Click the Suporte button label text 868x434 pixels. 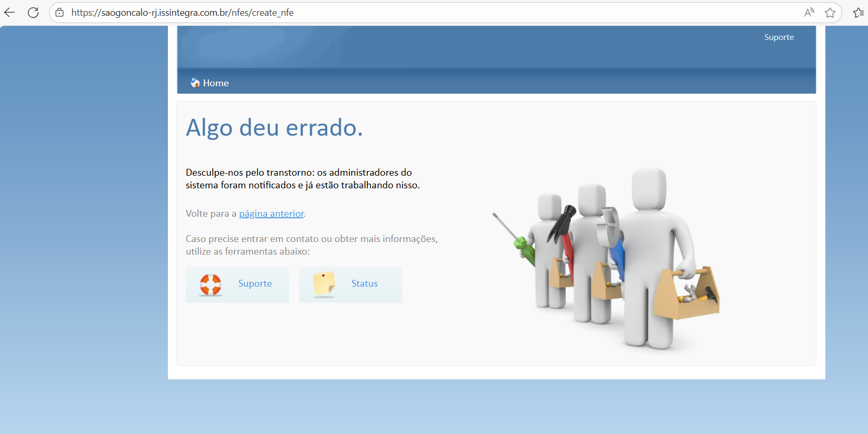tap(255, 284)
